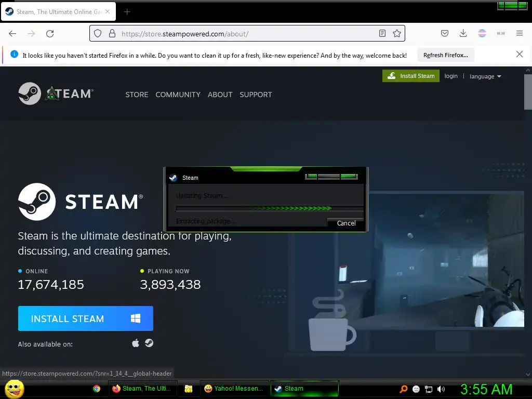Viewport: 532px width, 399px height.
Task: Click the extension icon beside the avatar
Action: click(501, 33)
